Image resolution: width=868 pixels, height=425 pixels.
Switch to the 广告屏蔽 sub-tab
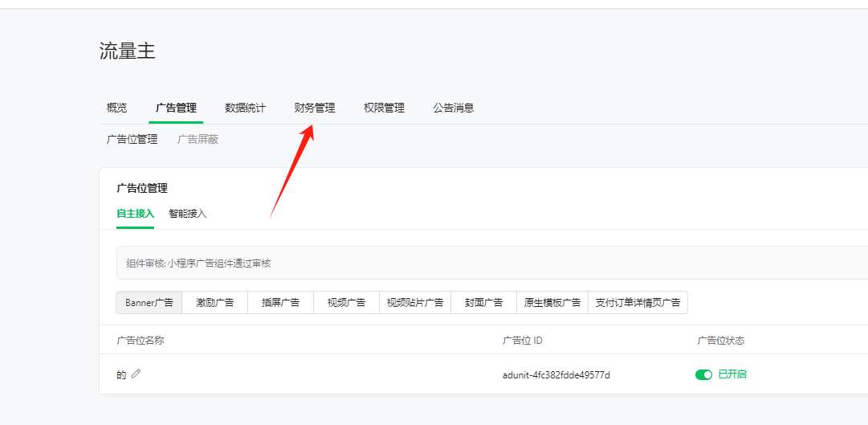pyautogui.click(x=198, y=139)
